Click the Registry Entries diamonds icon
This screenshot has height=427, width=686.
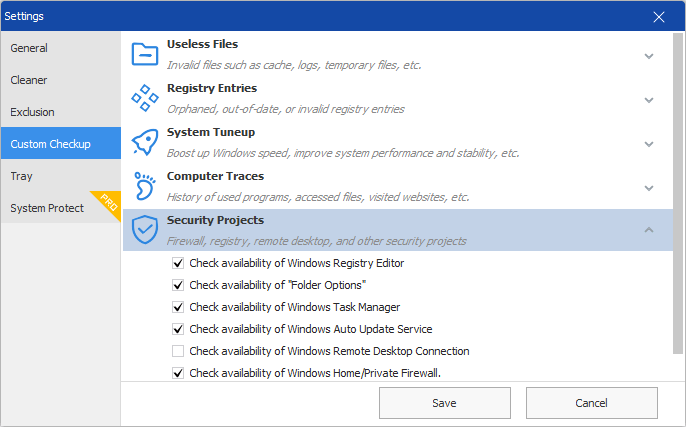click(145, 98)
